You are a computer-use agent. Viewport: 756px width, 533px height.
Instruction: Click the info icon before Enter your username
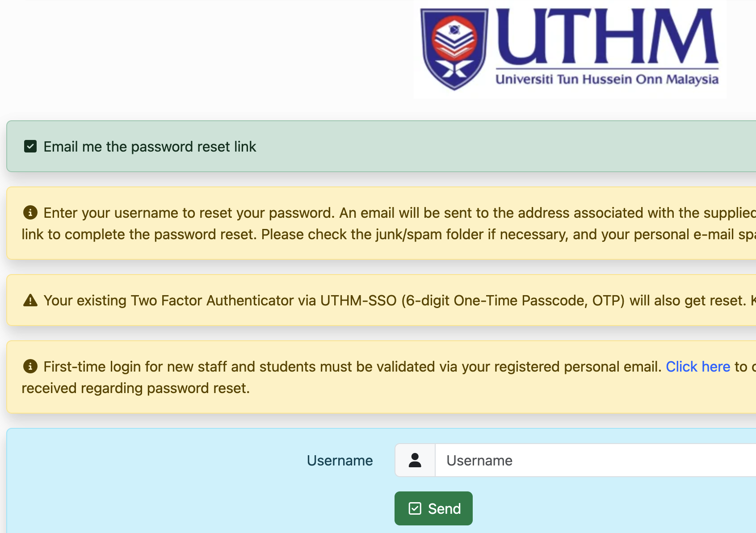tap(30, 212)
